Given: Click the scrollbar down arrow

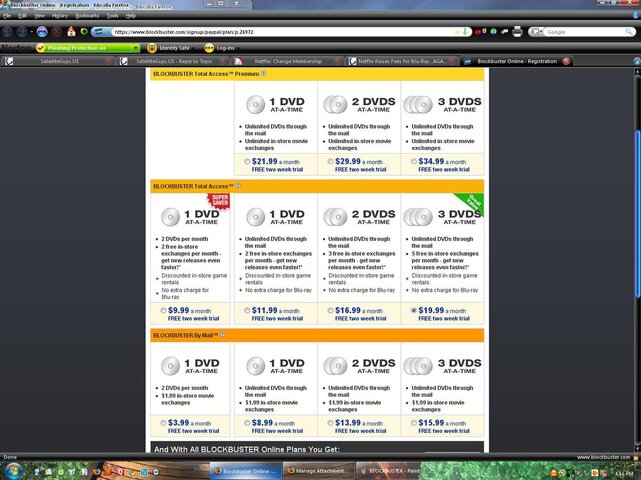Looking at the screenshot, I should pyautogui.click(x=637, y=449).
